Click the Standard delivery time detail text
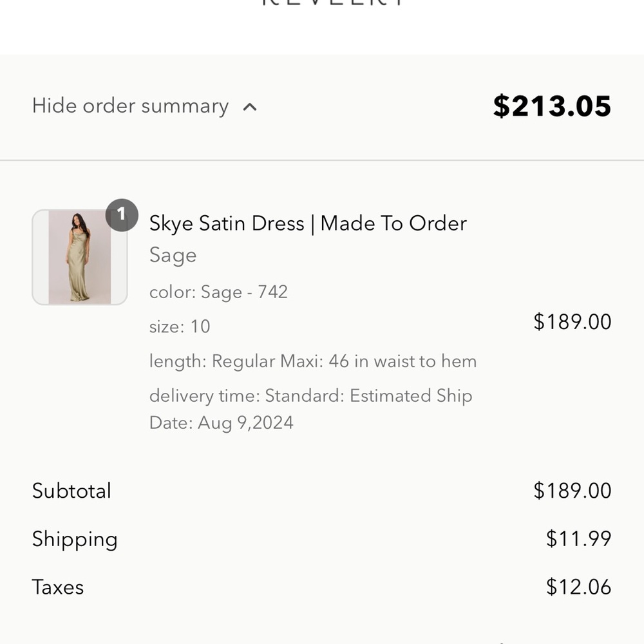 310,395
